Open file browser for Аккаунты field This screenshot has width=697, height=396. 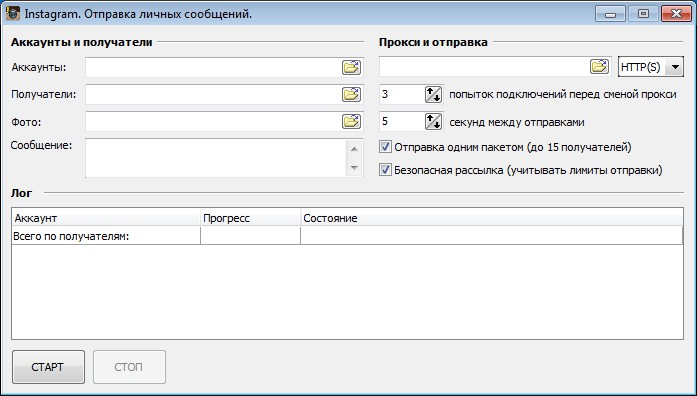[x=351, y=68]
